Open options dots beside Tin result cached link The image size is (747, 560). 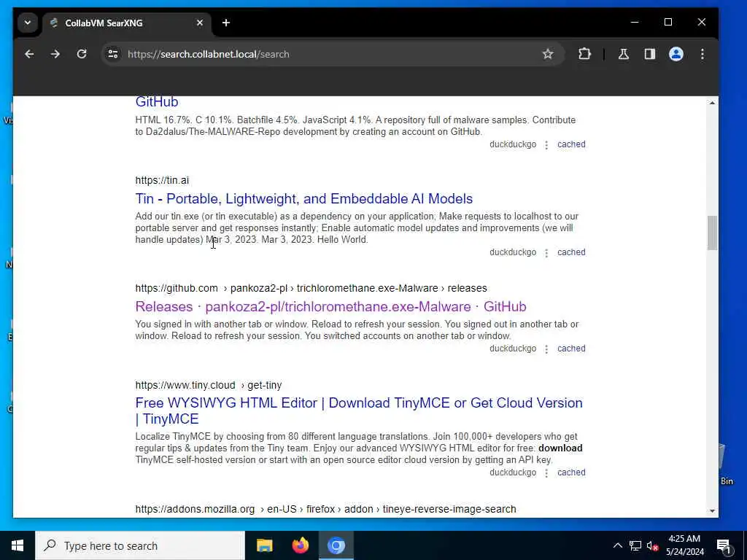(546, 253)
